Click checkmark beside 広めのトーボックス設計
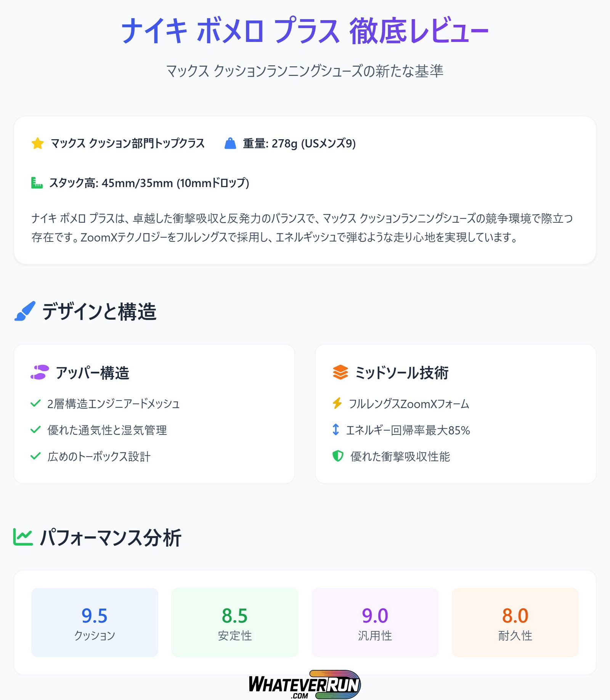The image size is (610, 700). tap(35, 456)
